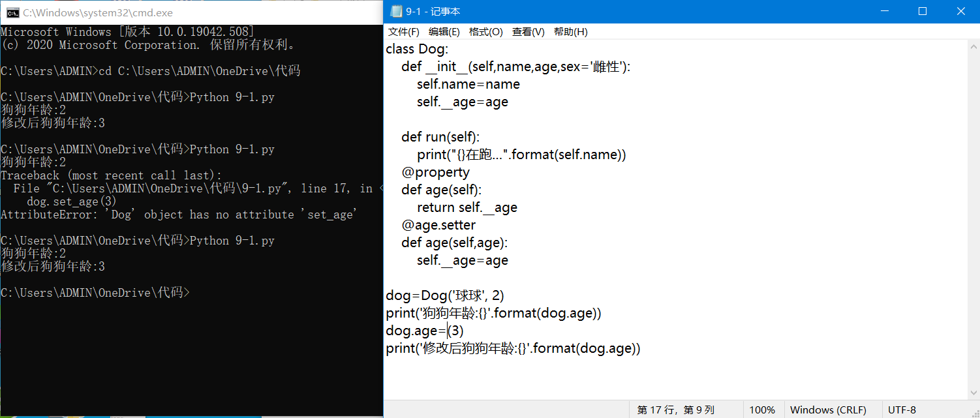Place cursor at end of dog.age=(3)

(465, 331)
